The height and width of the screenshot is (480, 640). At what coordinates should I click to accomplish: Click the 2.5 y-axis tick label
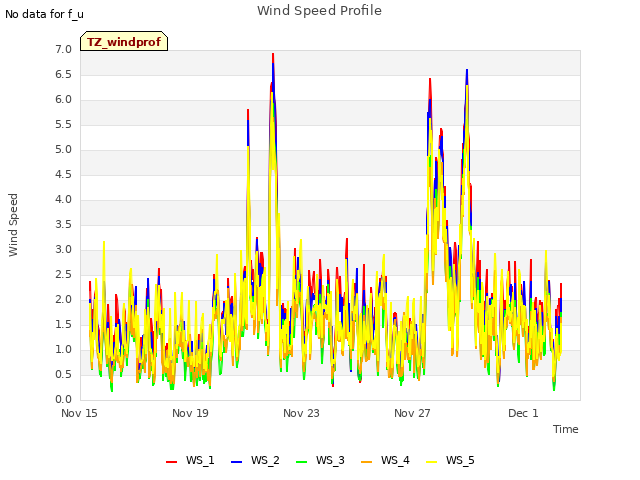point(63,274)
